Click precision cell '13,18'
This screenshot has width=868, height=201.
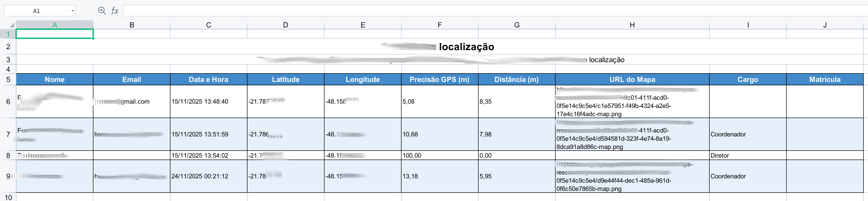(x=440, y=176)
